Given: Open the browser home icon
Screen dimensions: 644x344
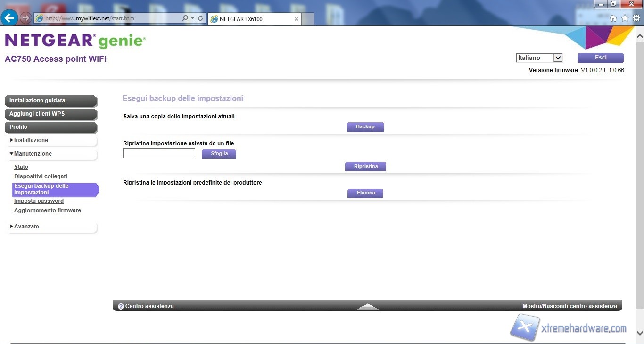Looking at the screenshot, I should pyautogui.click(x=613, y=18).
